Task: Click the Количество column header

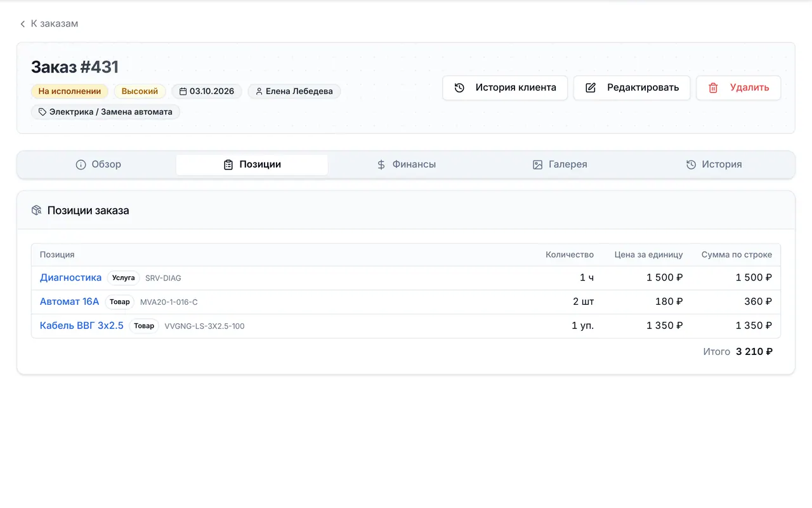Action: [570, 255]
